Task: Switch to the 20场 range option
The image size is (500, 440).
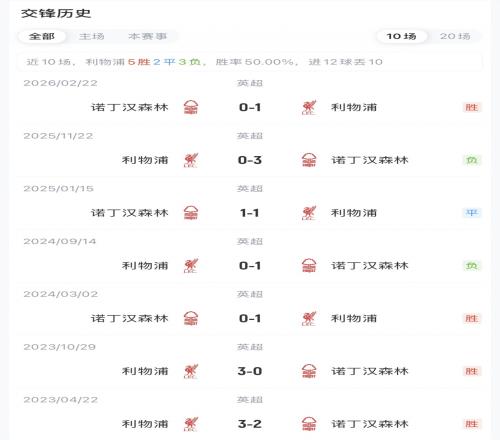Action: (455, 36)
